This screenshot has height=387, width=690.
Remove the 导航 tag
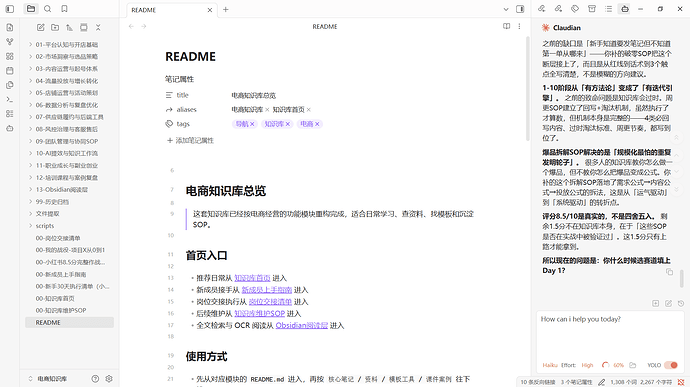pos(252,124)
